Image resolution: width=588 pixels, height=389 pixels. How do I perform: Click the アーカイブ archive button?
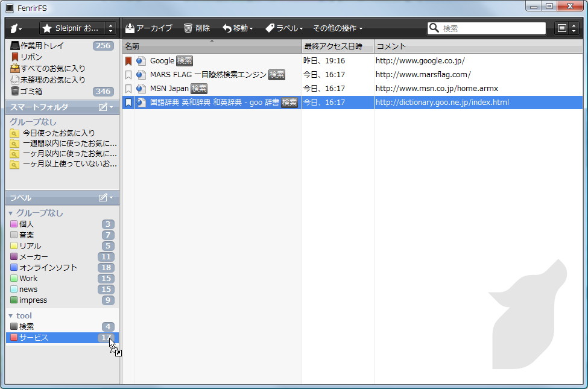coord(149,28)
